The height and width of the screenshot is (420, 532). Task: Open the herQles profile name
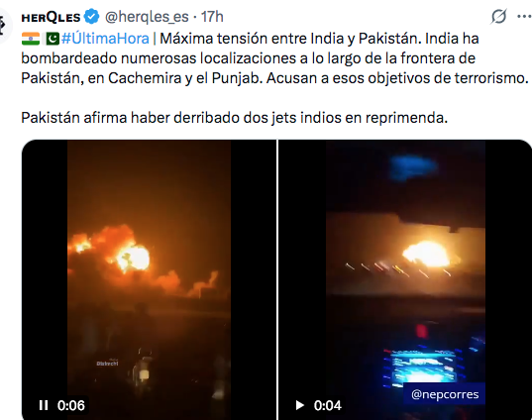(x=51, y=17)
